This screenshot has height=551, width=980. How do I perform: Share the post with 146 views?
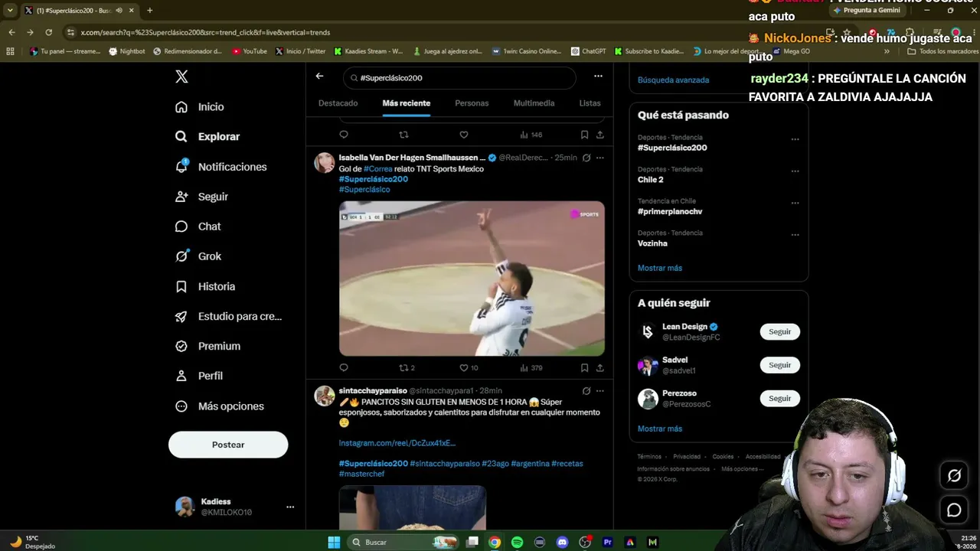click(x=600, y=135)
